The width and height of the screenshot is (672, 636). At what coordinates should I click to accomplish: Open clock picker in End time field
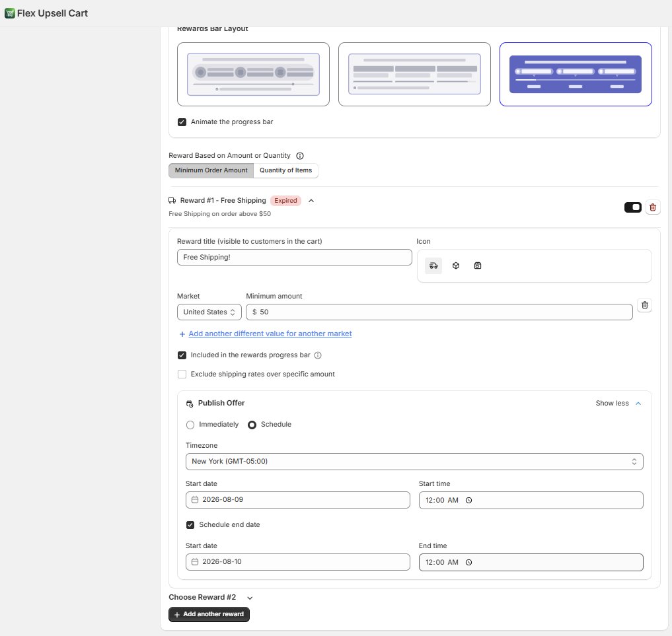click(x=469, y=562)
